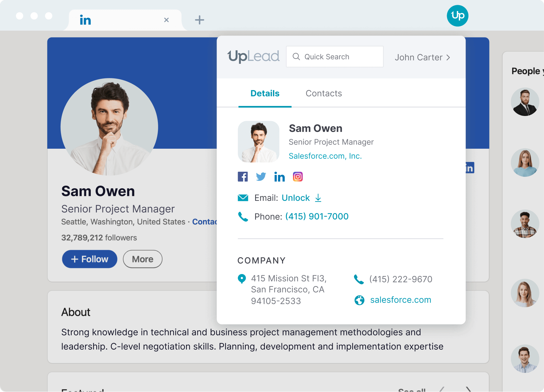Open Sam Owen's Twitter profile icon
The image size is (544, 392).
tap(261, 177)
